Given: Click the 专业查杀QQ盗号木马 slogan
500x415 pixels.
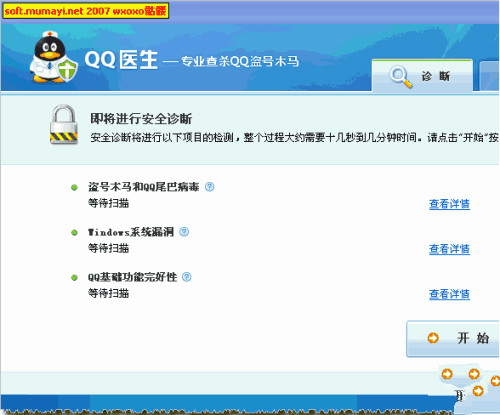Looking at the screenshot, I should tap(240, 61).
